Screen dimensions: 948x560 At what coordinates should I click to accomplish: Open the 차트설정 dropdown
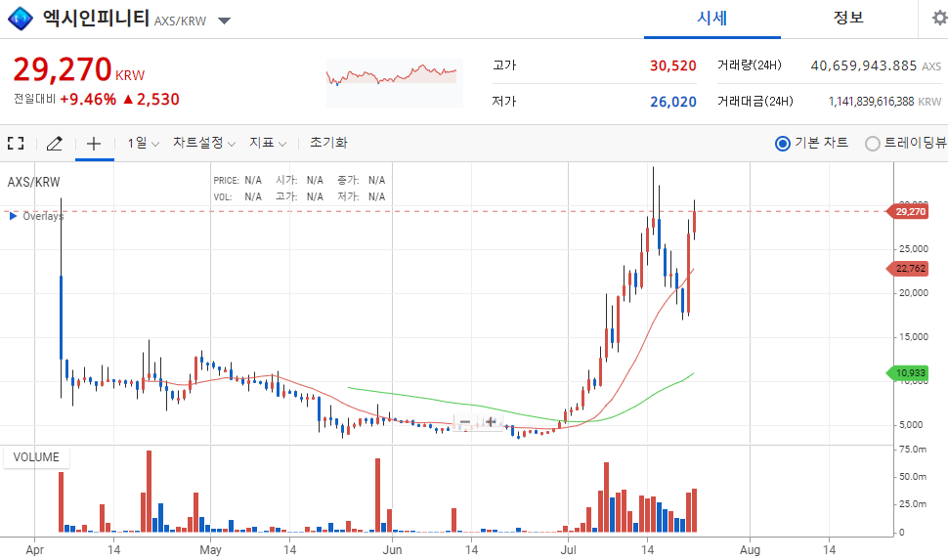[x=203, y=144]
